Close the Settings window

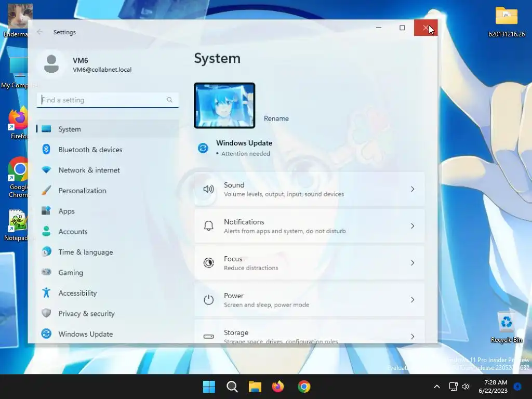425,28
